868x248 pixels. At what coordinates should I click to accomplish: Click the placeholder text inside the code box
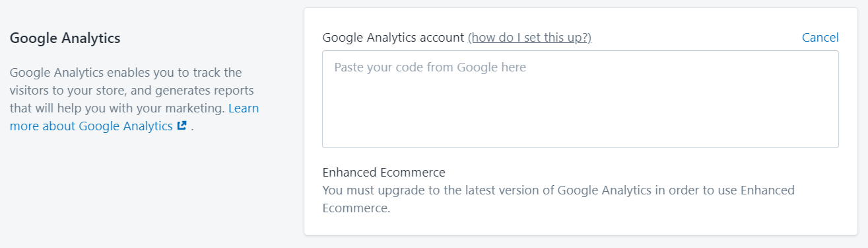tap(430, 67)
